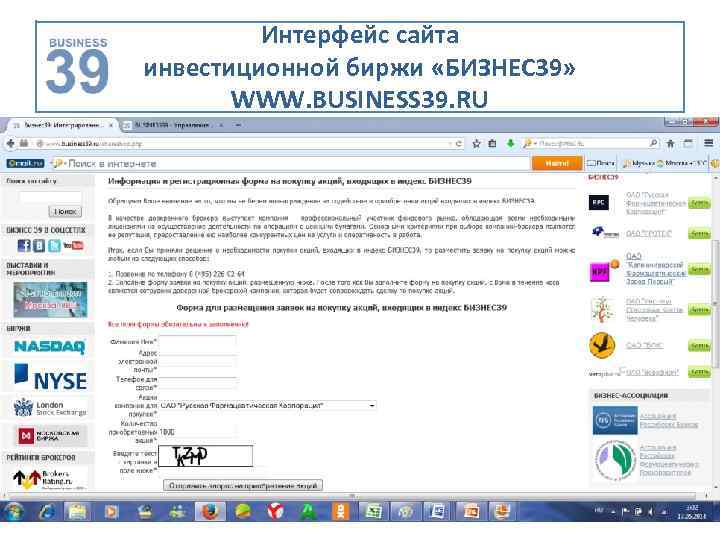Viewport: 720px width, 540px height.
Task: Open the address bar history dropdown arrow
Action: pyautogui.click(x=450, y=144)
